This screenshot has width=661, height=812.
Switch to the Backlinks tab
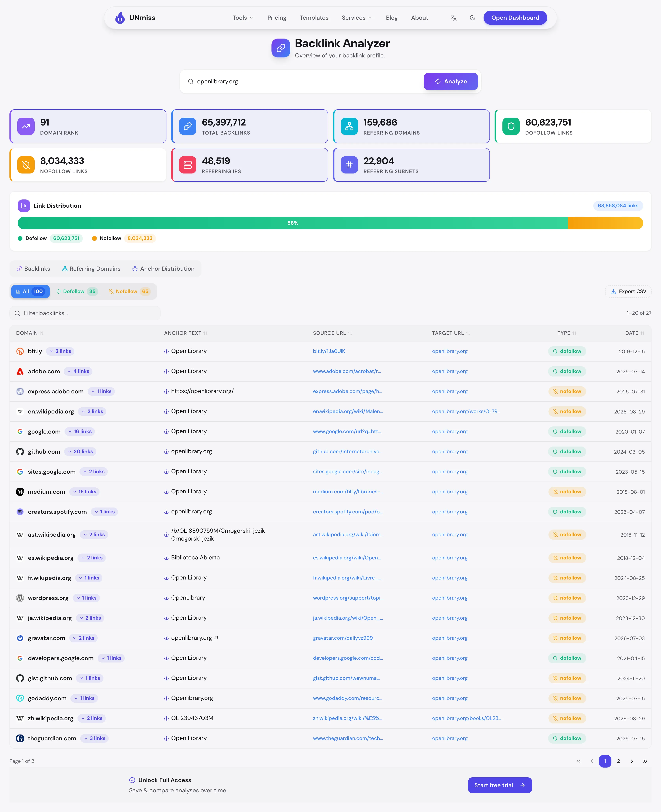pos(33,269)
